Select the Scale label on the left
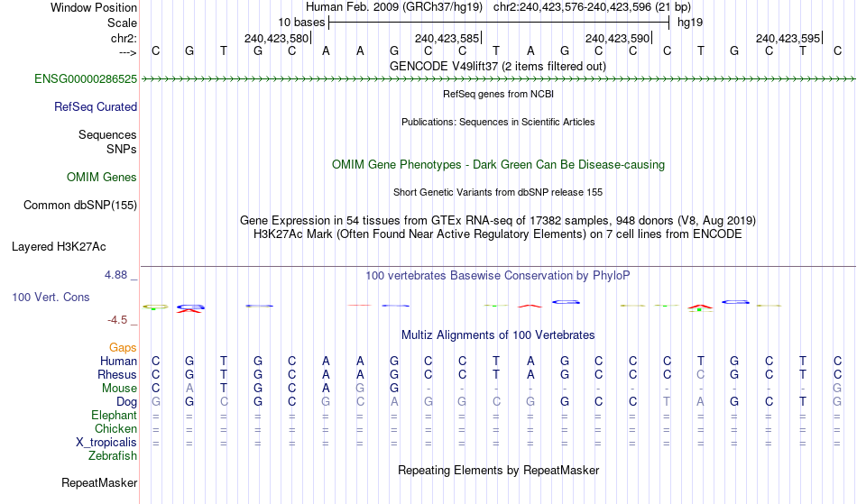857x504 pixels. 122,23
